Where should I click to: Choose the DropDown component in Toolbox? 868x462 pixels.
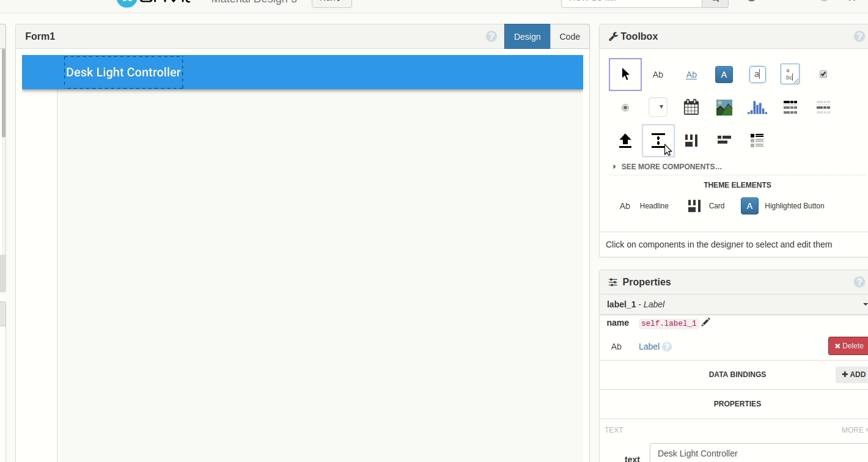pyautogui.click(x=658, y=108)
